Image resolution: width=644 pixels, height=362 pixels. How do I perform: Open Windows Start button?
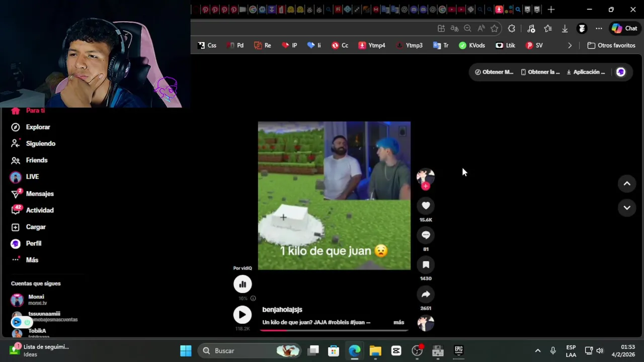186,350
